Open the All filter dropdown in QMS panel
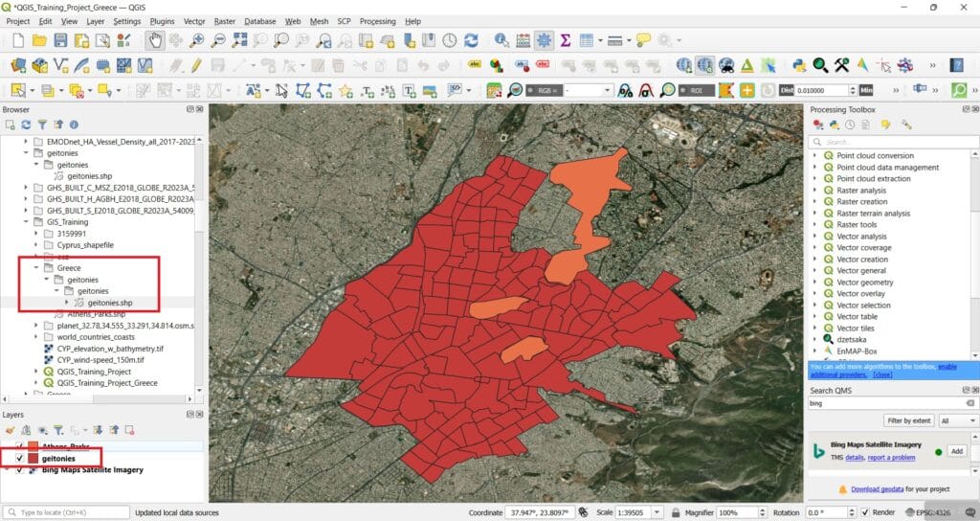This screenshot has width=980, height=521. pyautogui.click(x=958, y=421)
